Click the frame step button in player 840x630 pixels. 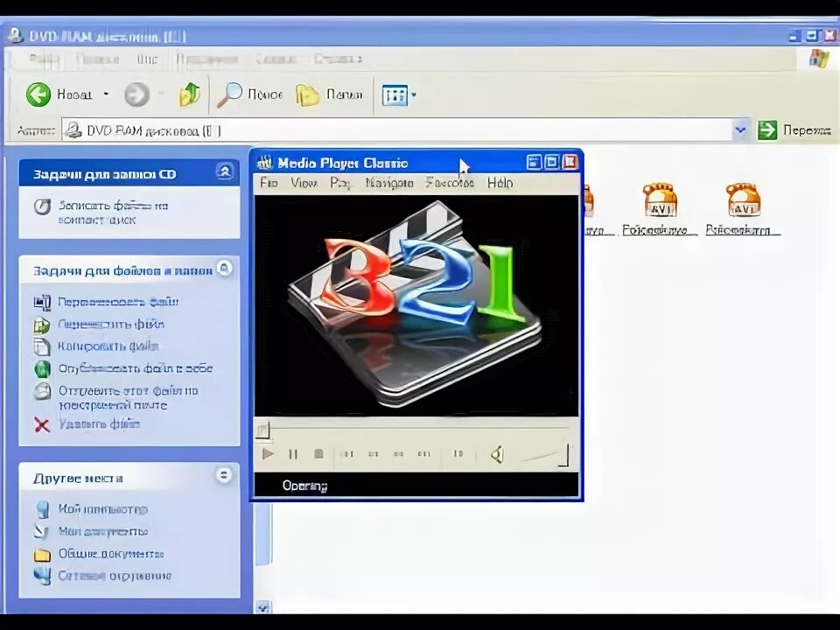(x=458, y=454)
